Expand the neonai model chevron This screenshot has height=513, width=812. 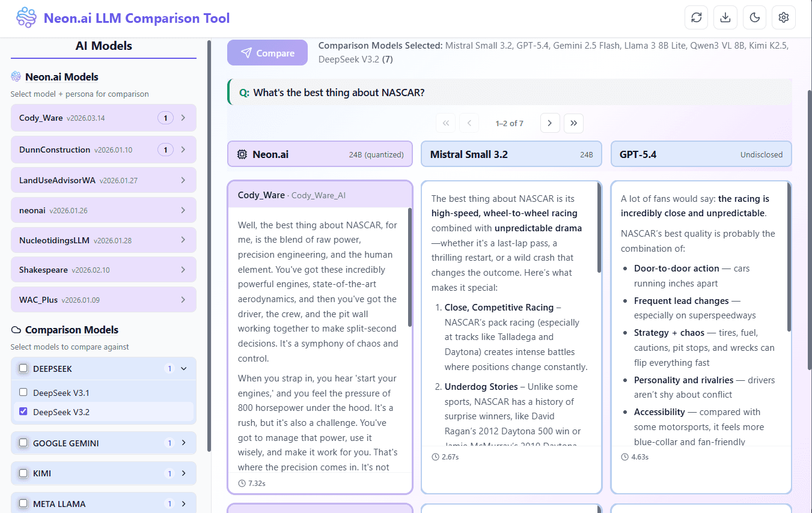(183, 210)
